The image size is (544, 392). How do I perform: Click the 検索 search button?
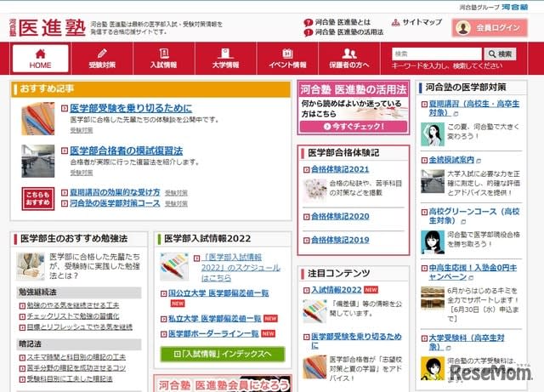500,54
